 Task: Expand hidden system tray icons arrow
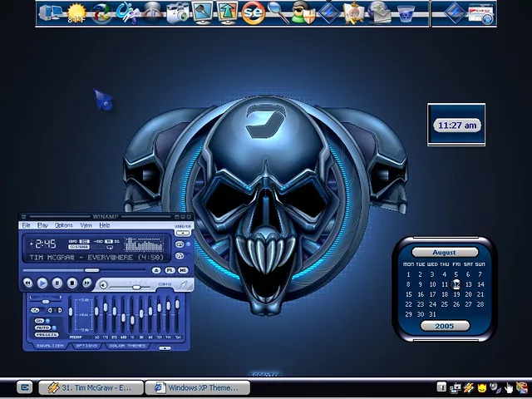441,387
